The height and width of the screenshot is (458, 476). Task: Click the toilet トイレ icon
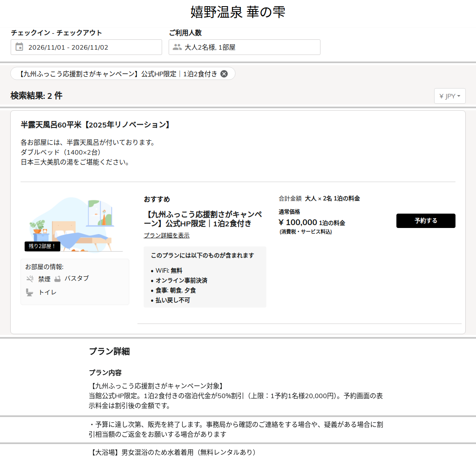coord(30,292)
